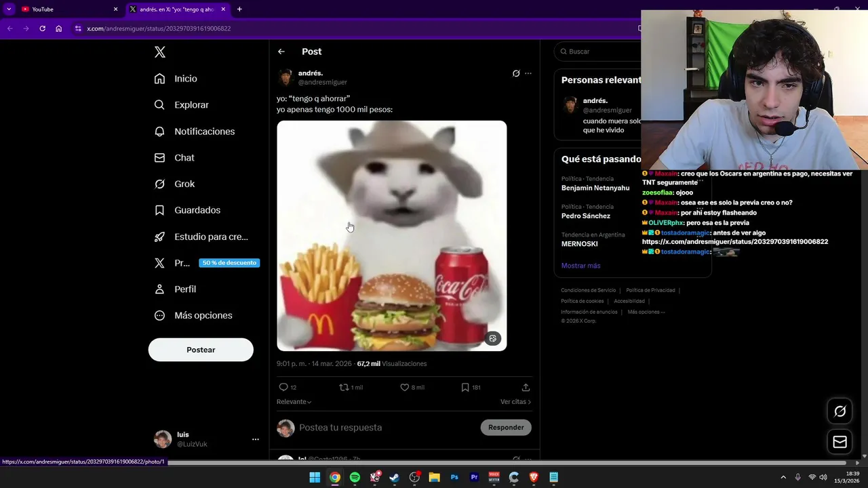Screen dimensions: 868x488
Task: Open Brave browser from the taskbar
Action: tap(534, 477)
